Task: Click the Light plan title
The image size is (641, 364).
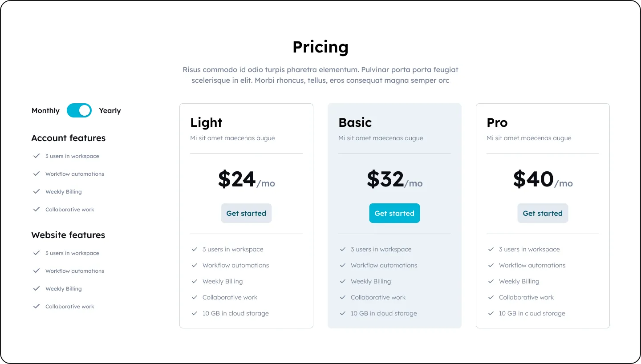Action: [206, 122]
